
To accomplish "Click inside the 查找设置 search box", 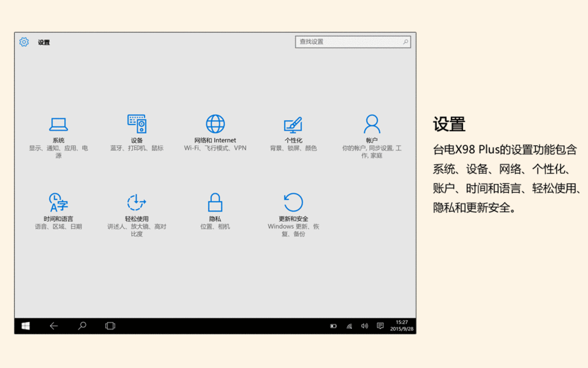I will 350,42.
